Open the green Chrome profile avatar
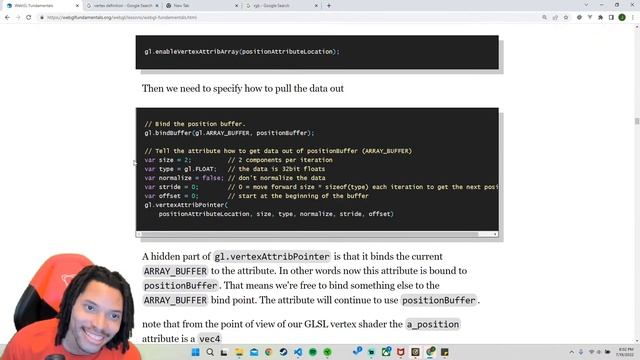The height and width of the screenshot is (360, 640). coord(622,18)
